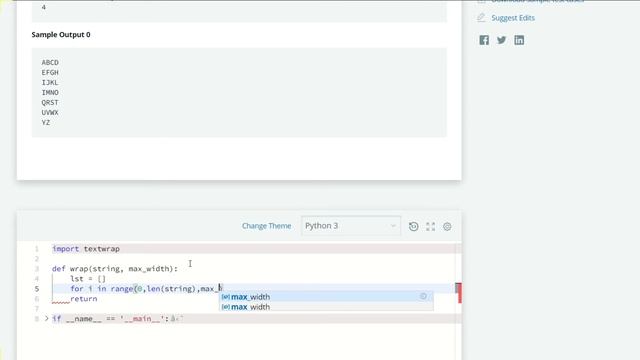
Task: Open the Suggest Edits link
Action: pos(513,18)
